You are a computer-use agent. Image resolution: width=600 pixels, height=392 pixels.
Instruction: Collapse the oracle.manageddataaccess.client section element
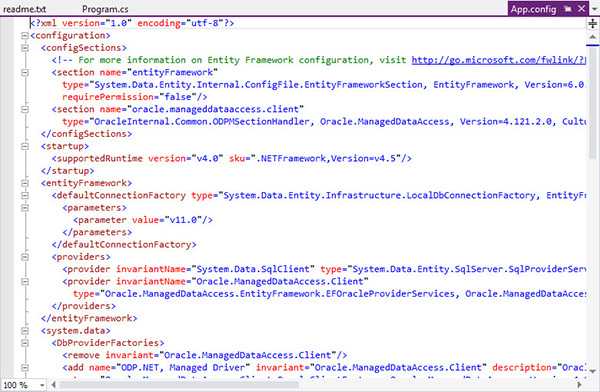[24, 109]
